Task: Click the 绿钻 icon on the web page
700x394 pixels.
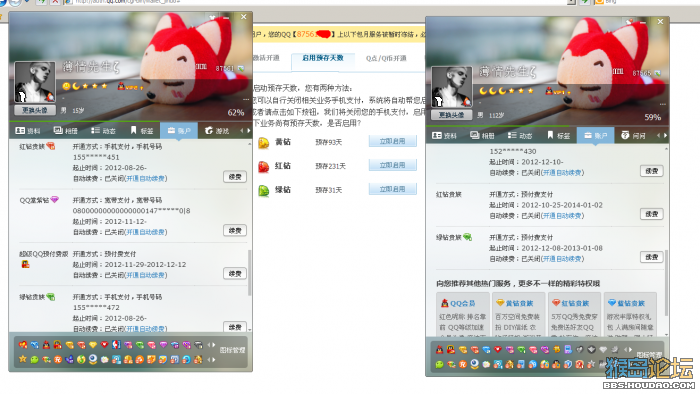Action: [x=263, y=191]
